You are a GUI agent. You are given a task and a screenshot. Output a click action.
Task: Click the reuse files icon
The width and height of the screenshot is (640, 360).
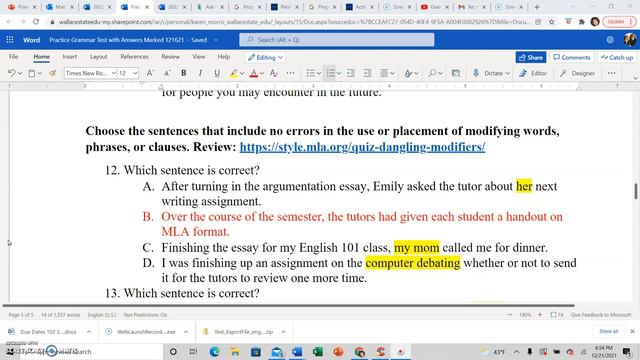pos(456,73)
